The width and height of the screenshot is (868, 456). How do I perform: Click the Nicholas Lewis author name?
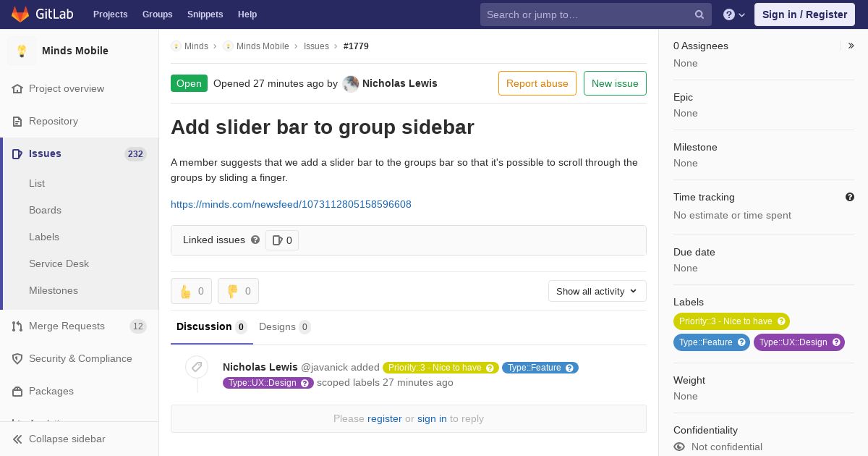[x=400, y=83]
